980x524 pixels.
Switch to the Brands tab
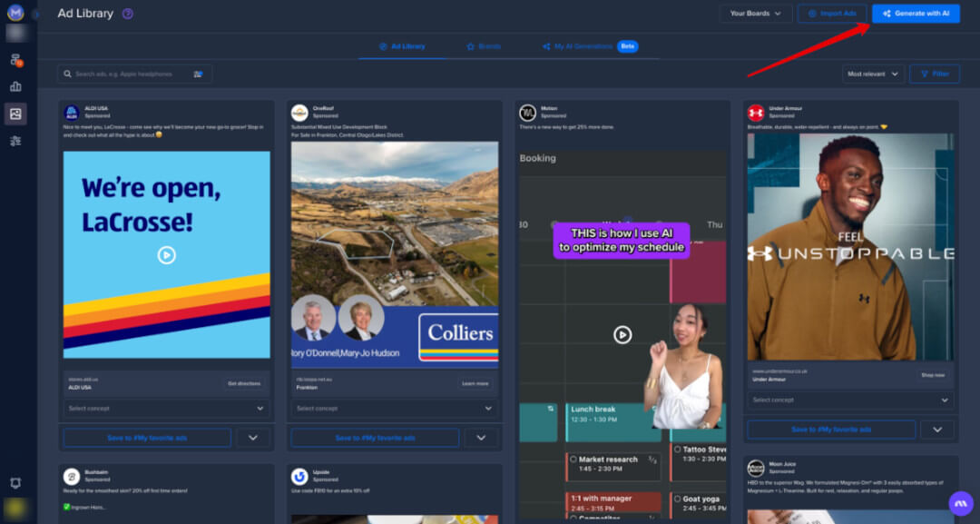484,46
